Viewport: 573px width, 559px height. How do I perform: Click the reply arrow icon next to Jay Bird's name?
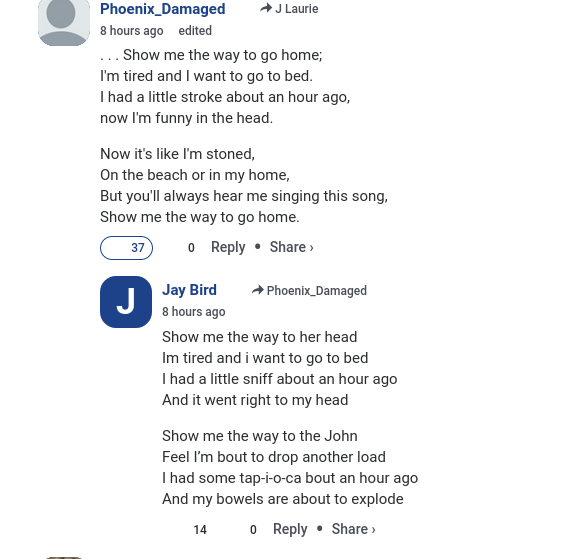point(258,290)
